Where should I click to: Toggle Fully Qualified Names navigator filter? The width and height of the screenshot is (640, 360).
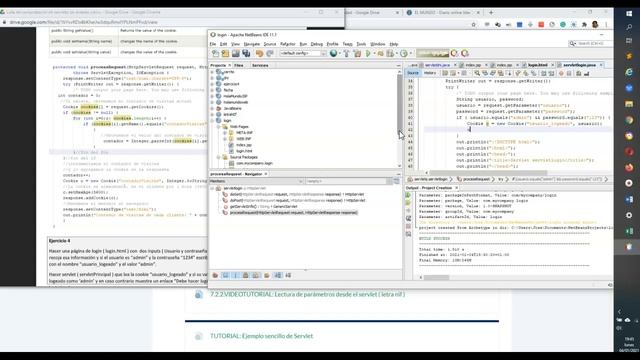coord(267,276)
